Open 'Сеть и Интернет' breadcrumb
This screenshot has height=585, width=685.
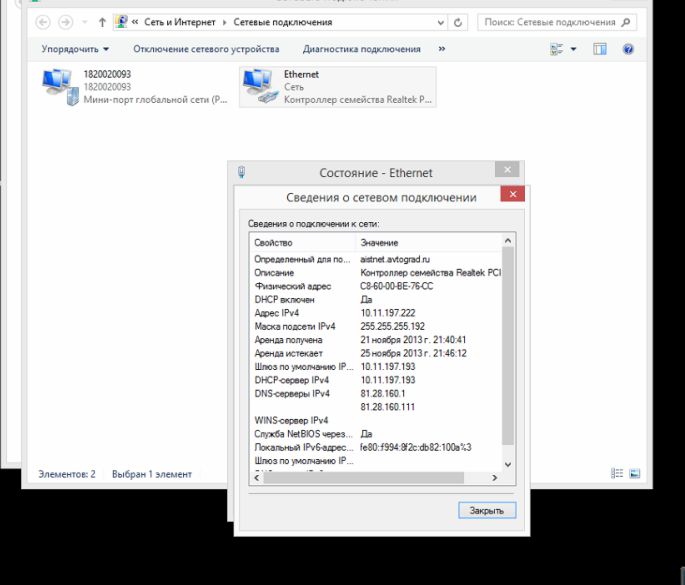(x=180, y=22)
